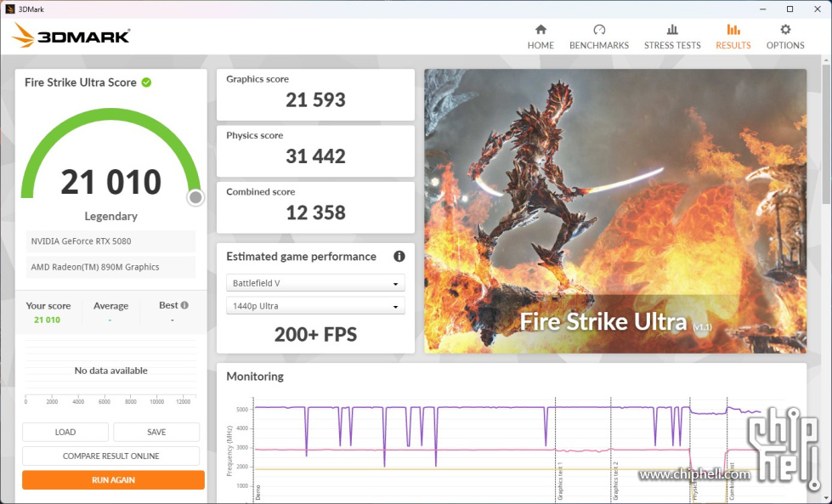The width and height of the screenshot is (832, 504).
Task: Click the Fire Strike Ultra Score title
Action: point(81,82)
